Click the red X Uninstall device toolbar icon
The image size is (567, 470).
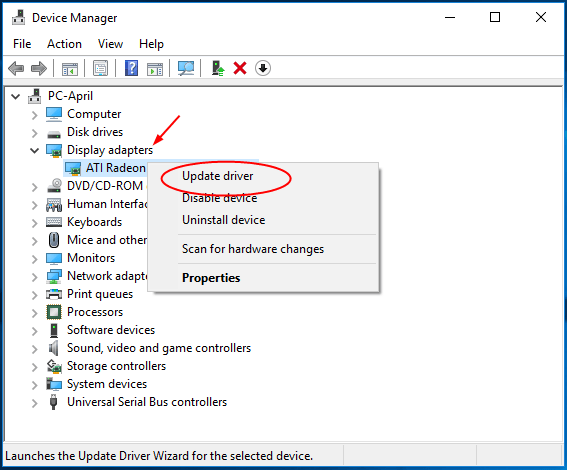click(240, 68)
